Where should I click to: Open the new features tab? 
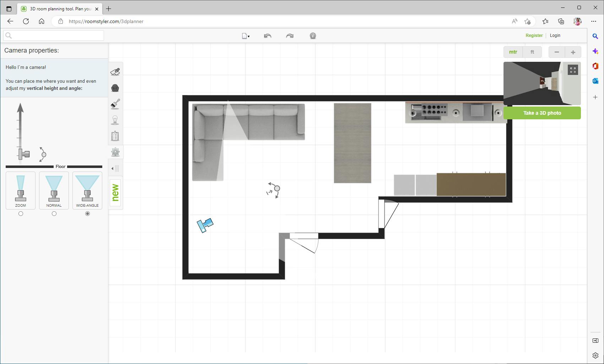(114, 192)
